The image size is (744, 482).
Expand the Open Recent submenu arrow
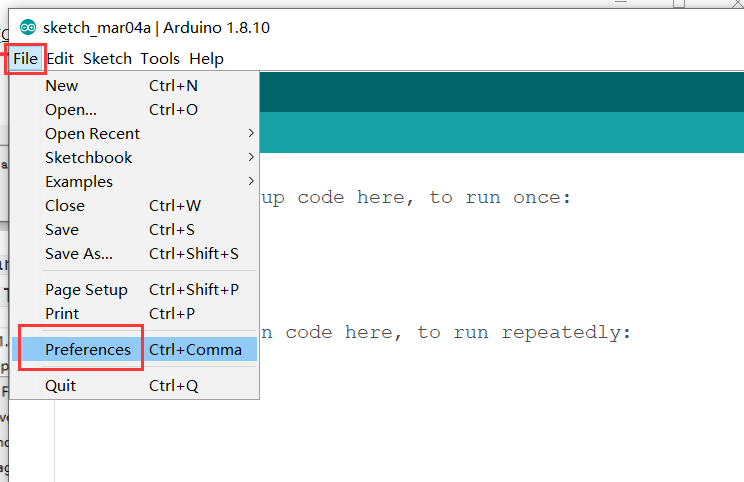tap(250, 134)
